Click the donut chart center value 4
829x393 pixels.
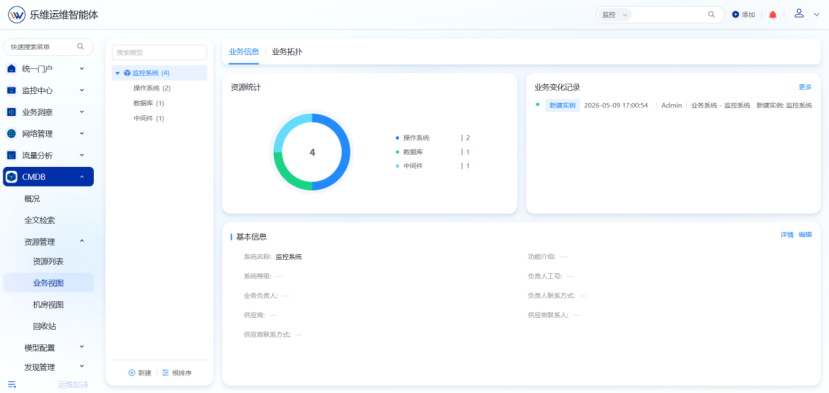click(312, 152)
